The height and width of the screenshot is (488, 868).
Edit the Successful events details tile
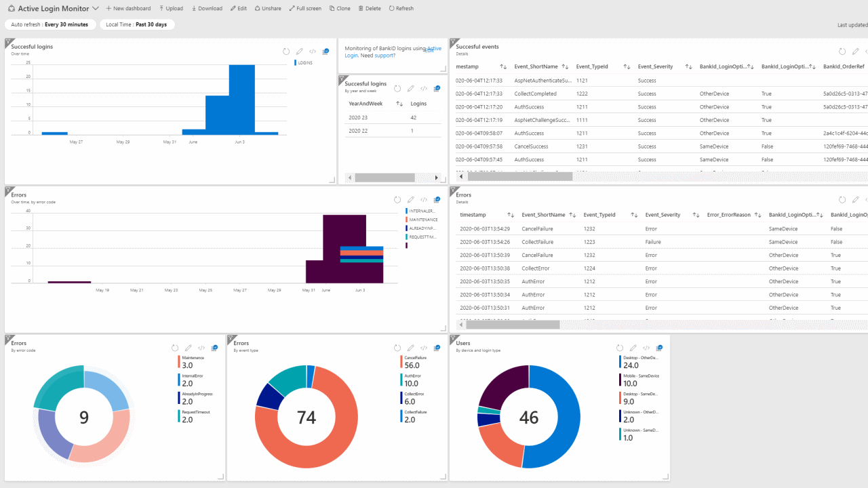[856, 52]
